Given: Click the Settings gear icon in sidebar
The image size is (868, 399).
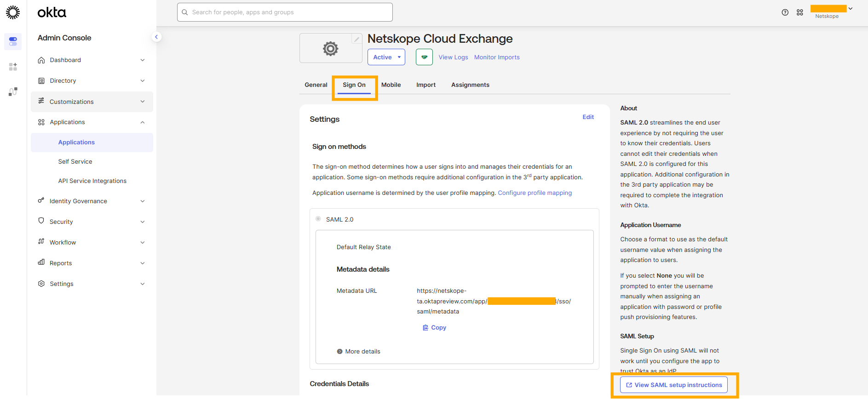Looking at the screenshot, I should pos(41,284).
